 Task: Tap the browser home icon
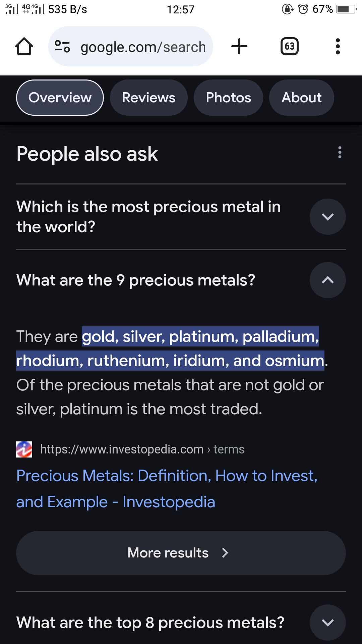[x=24, y=47]
